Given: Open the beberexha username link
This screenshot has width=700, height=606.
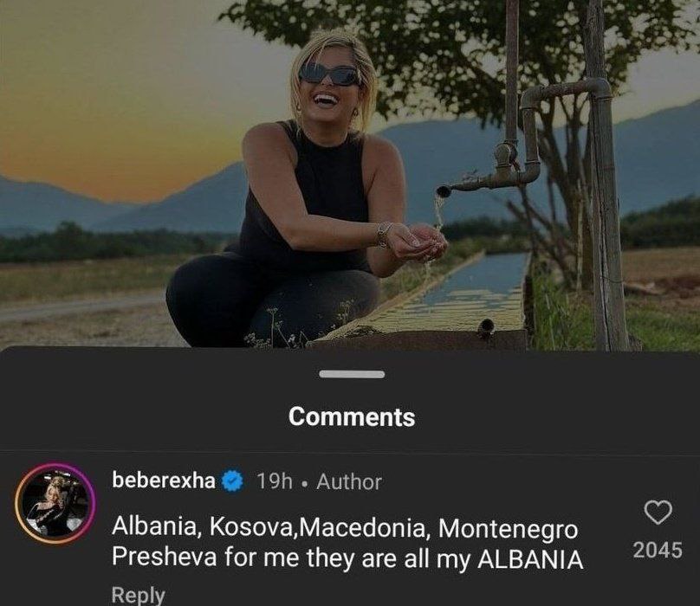Looking at the screenshot, I should coord(164,481).
